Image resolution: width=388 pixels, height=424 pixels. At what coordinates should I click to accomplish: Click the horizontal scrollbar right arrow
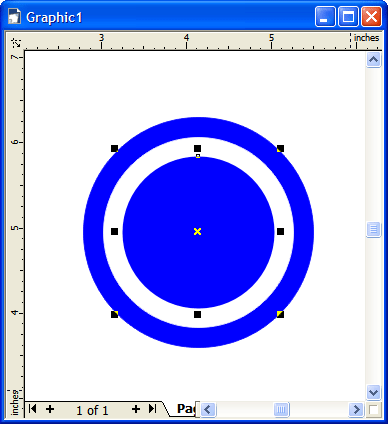(356, 409)
